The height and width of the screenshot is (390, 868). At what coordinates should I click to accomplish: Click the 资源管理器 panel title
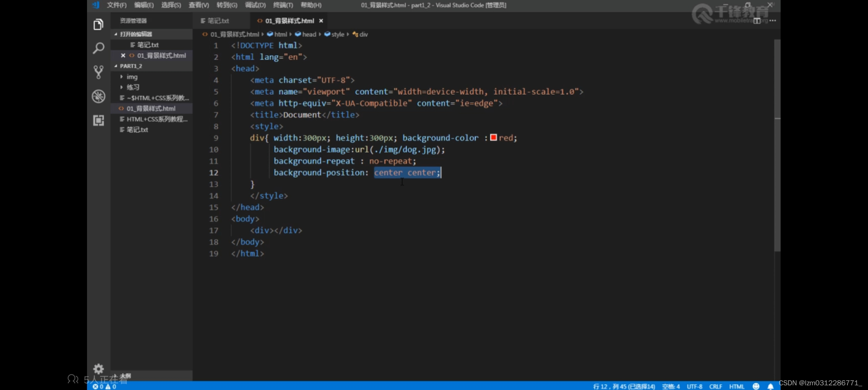(x=133, y=21)
